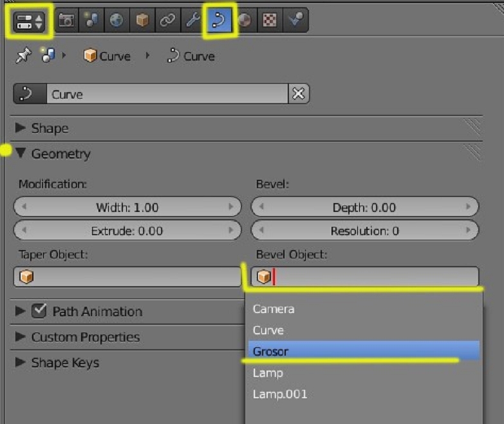
Task: Click the Extrude value slider
Action: click(x=127, y=231)
